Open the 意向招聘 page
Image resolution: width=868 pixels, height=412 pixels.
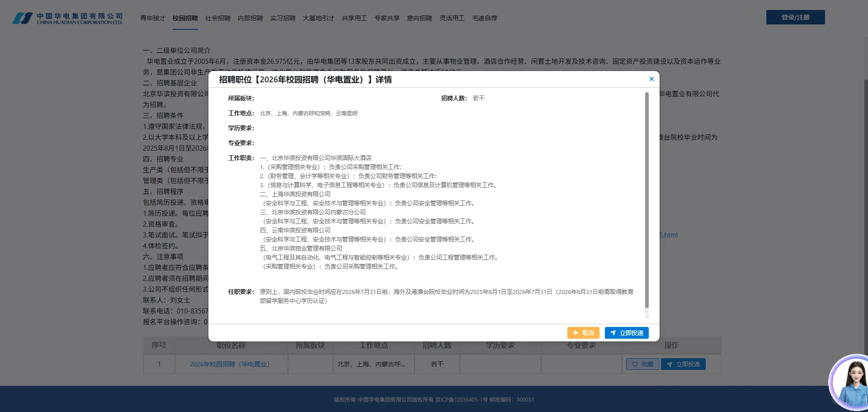point(419,18)
